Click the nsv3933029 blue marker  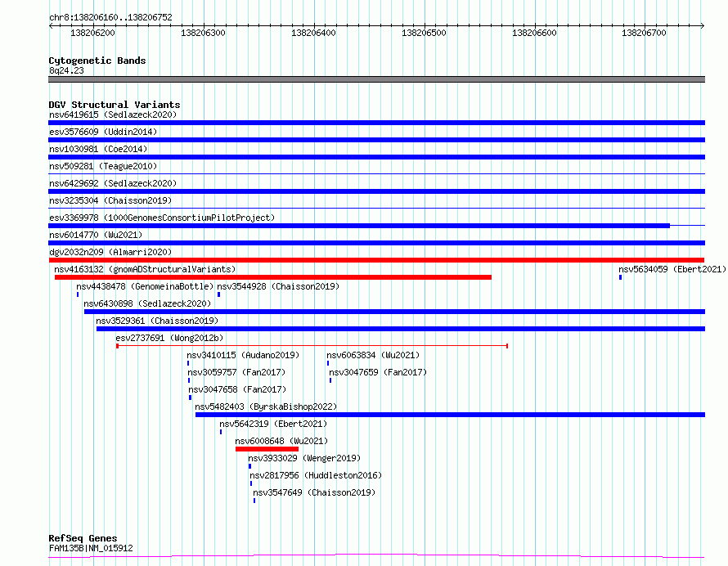coord(249,466)
